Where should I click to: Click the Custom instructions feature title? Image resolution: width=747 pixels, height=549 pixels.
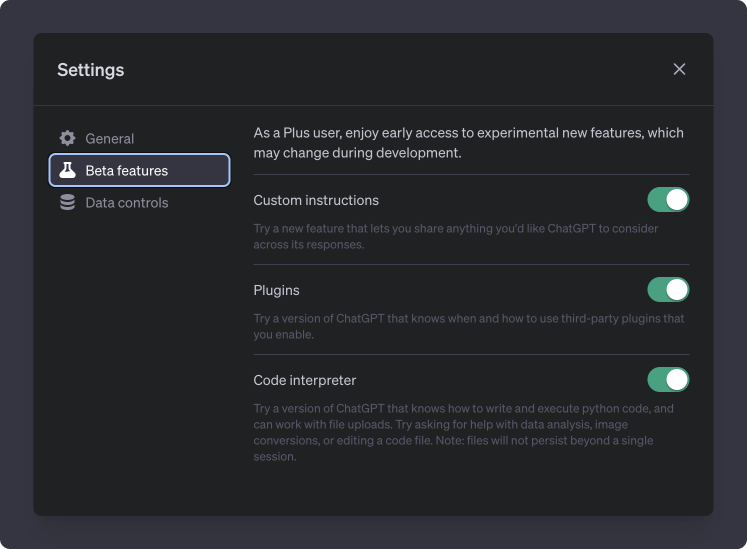316,200
